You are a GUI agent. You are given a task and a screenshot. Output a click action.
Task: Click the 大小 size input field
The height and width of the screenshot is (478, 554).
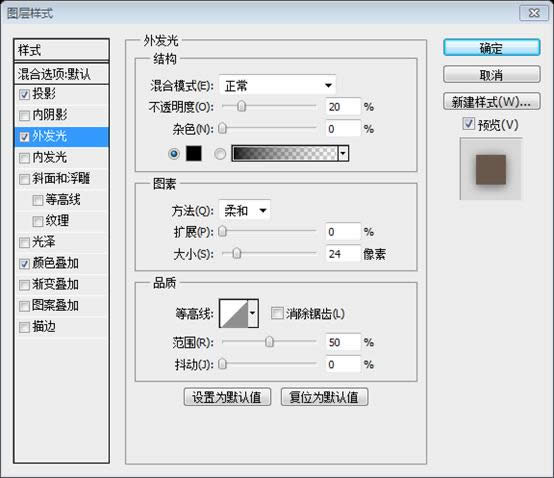tap(343, 254)
